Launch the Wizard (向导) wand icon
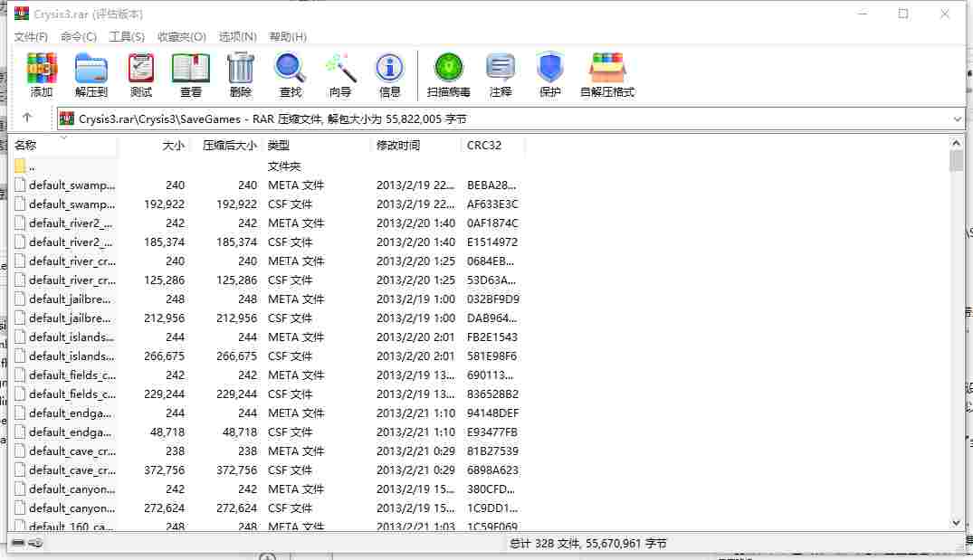The image size is (973, 560). click(x=340, y=74)
